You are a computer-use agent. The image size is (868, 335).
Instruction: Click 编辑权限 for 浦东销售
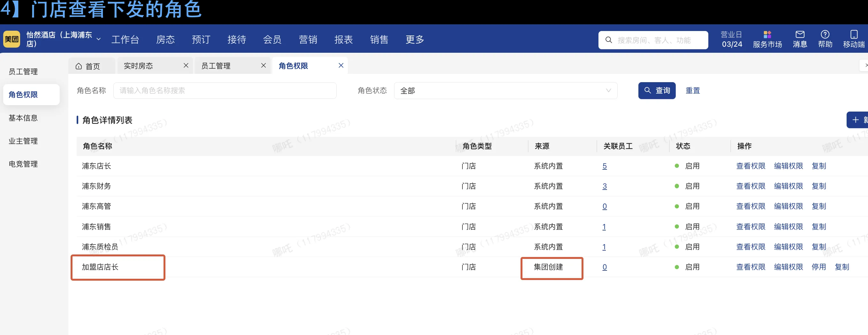coord(788,227)
